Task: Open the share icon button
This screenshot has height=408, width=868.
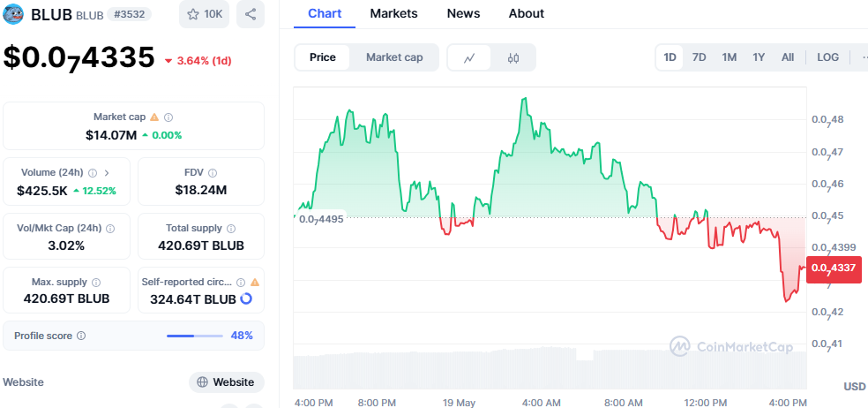Action: 251,14
